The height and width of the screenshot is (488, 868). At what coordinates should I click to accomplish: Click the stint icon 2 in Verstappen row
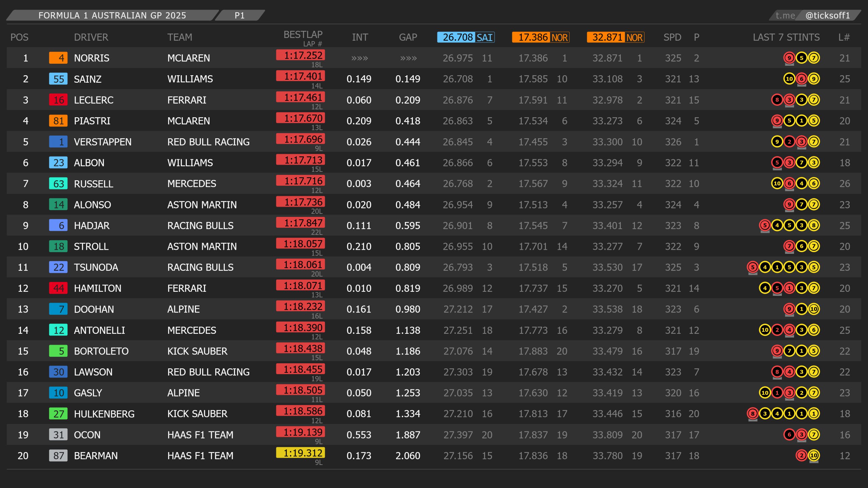[789, 142]
